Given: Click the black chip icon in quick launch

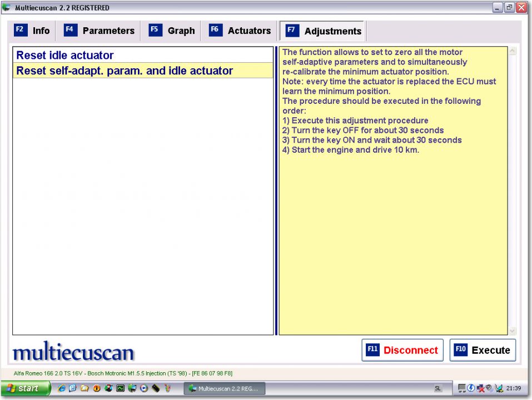Looking at the screenshot, I should pyautogui.click(x=156, y=388).
